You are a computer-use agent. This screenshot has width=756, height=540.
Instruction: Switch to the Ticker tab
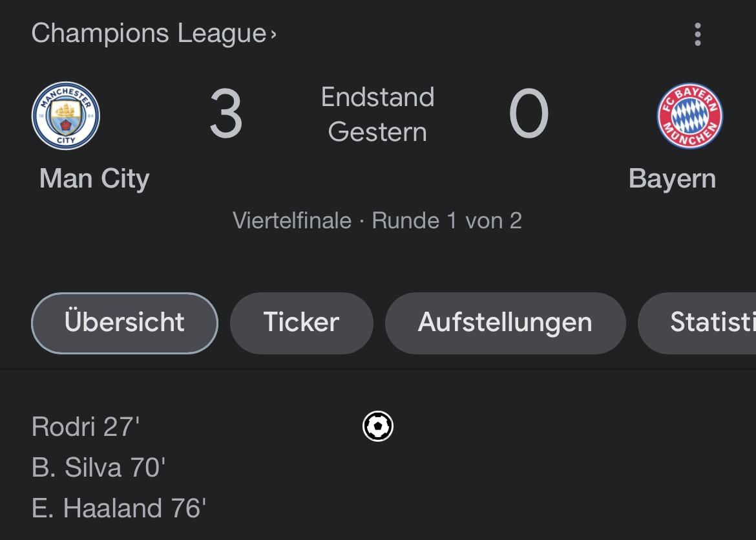point(301,323)
